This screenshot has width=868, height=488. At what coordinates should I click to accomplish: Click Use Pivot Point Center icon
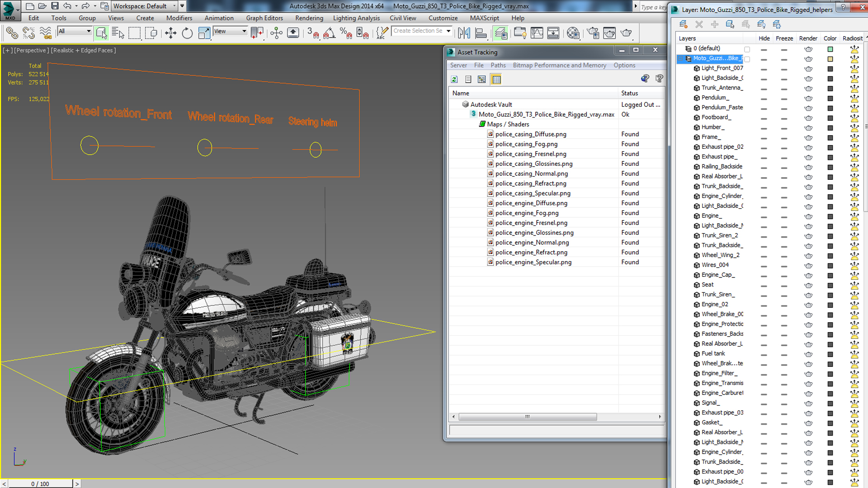click(x=257, y=33)
